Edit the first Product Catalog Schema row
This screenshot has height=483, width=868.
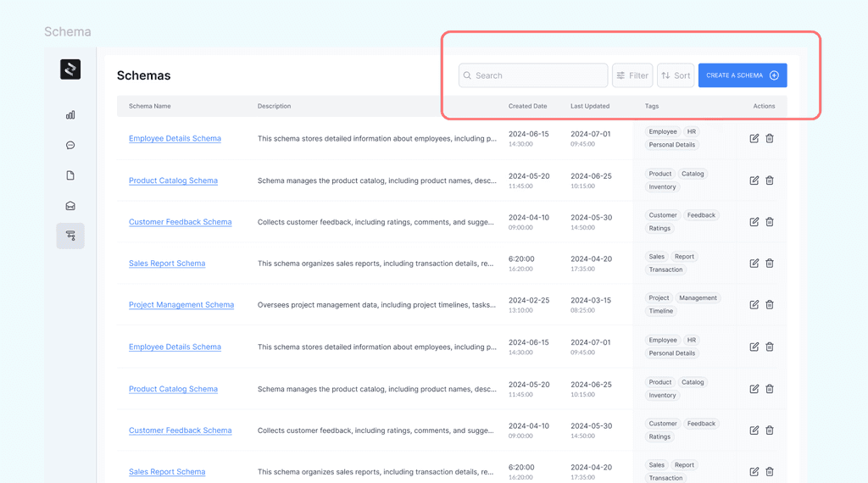754,180
